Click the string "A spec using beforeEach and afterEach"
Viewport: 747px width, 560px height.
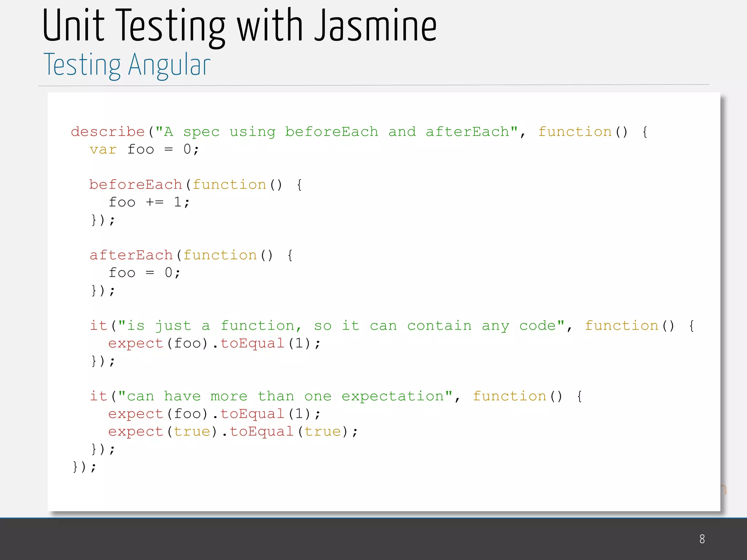[x=336, y=132]
